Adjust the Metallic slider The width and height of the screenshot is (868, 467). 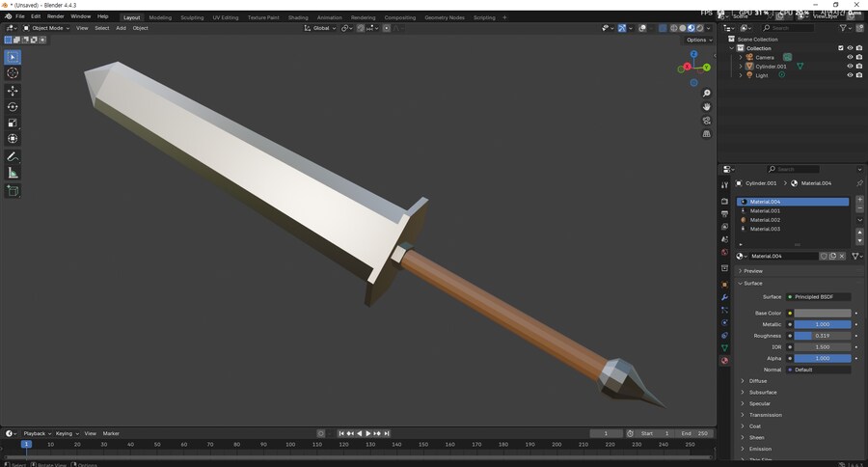pos(823,324)
